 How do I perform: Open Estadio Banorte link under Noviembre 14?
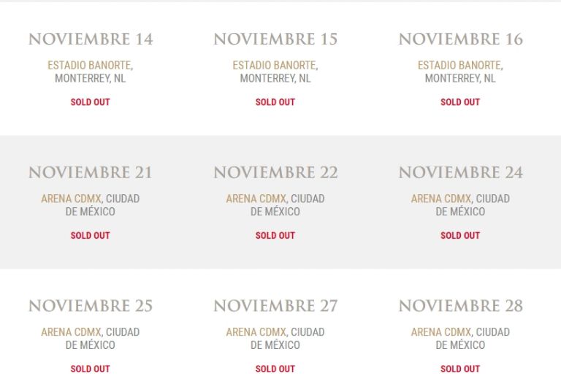[89, 65]
